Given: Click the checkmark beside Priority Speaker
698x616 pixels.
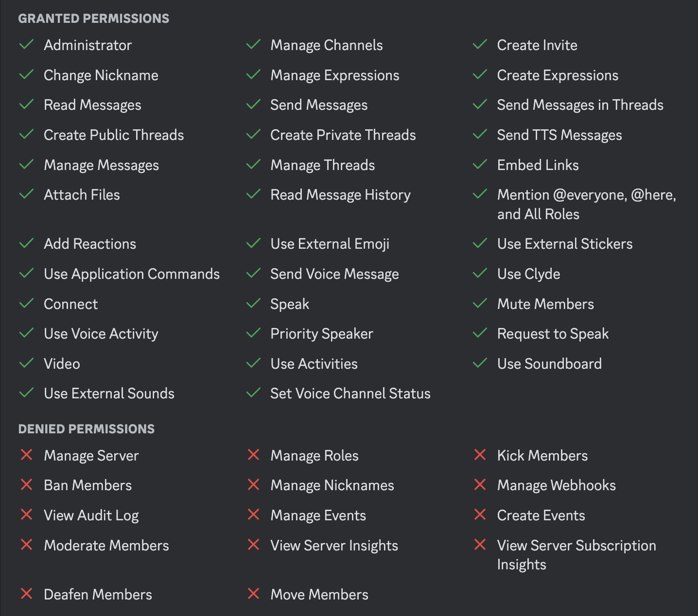Looking at the screenshot, I should [x=253, y=333].
